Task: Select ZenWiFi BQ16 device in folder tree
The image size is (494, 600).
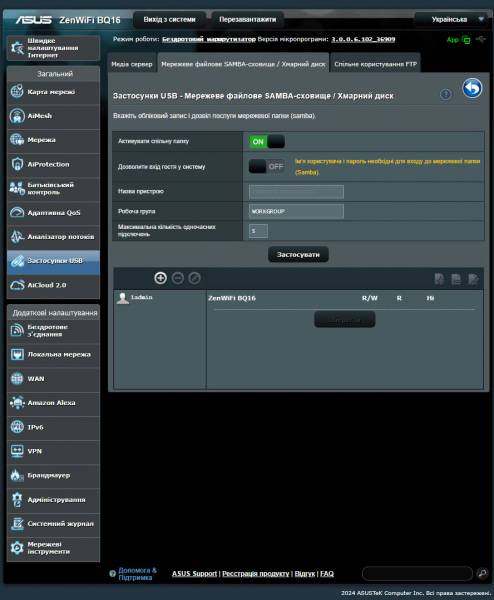Action: point(232,298)
